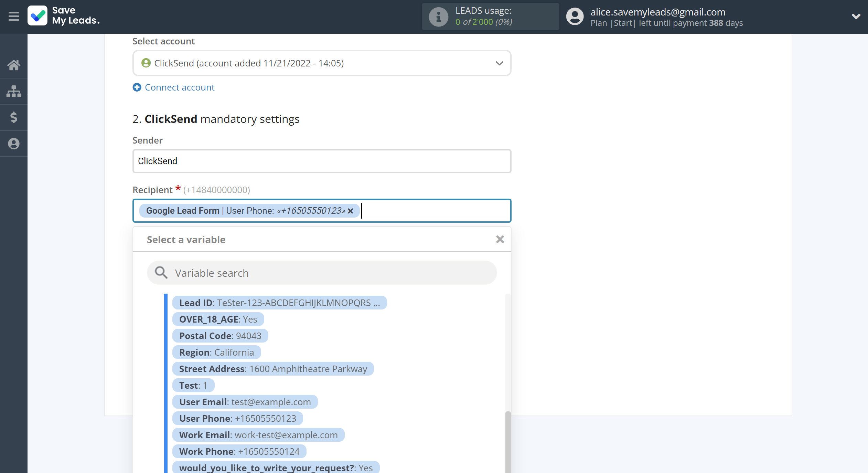Open the billing dollar sidebar icon
Viewport: 868px width, 473px height.
[x=14, y=117]
